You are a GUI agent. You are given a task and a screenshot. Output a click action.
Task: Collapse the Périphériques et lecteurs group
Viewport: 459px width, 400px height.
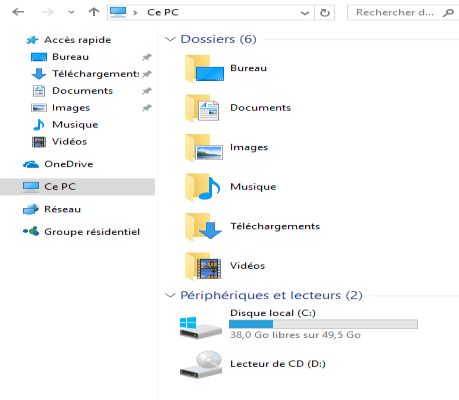coord(170,295)
